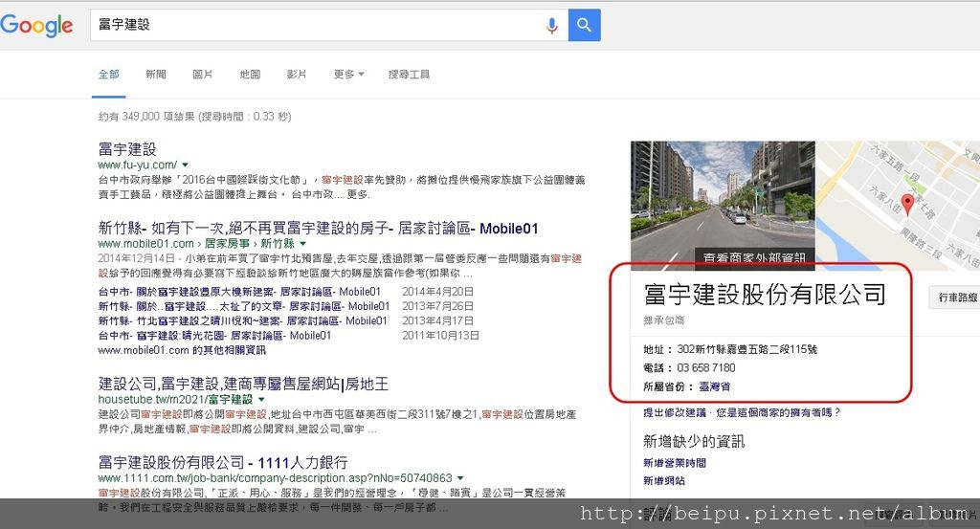The width and height of the screenshot is (980, 529).
Task: Click 新增營業時間 link
Action: coord(675,463)
